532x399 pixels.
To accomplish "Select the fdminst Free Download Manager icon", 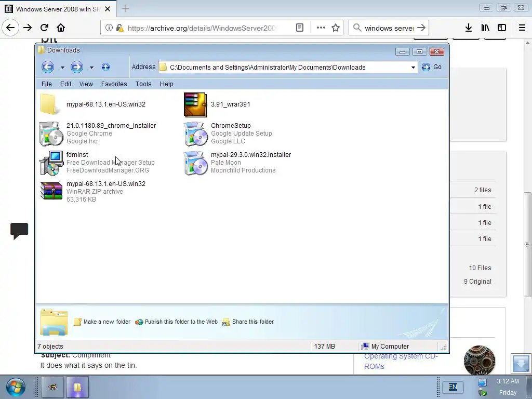I will point(51,163).
